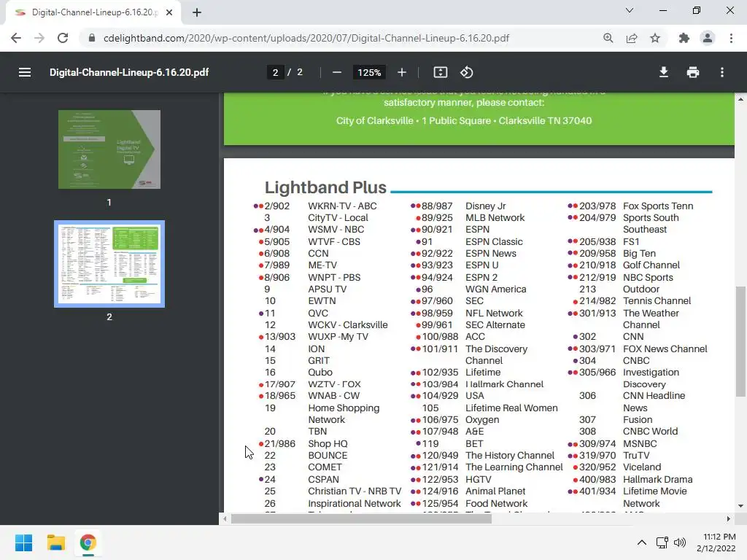
Task: Open File Explorer from the taskbar
Action: pyautogui.click(x=55, y=542)
